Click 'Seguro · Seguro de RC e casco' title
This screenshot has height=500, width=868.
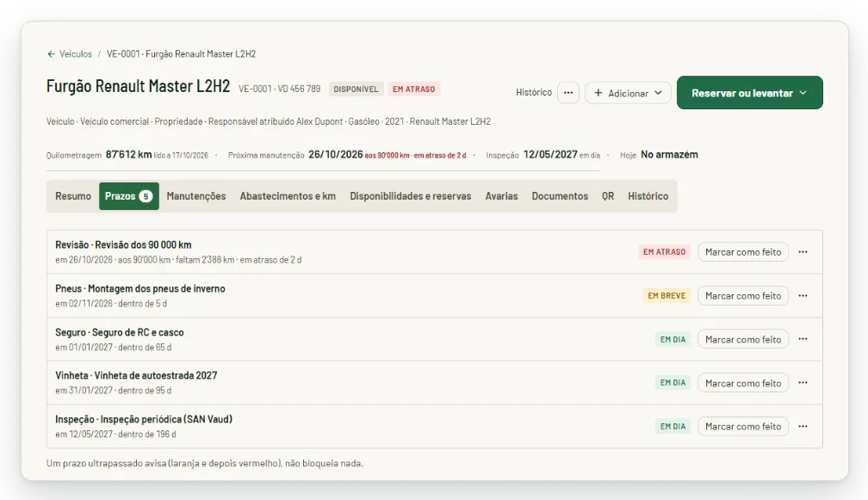[120, 332]
